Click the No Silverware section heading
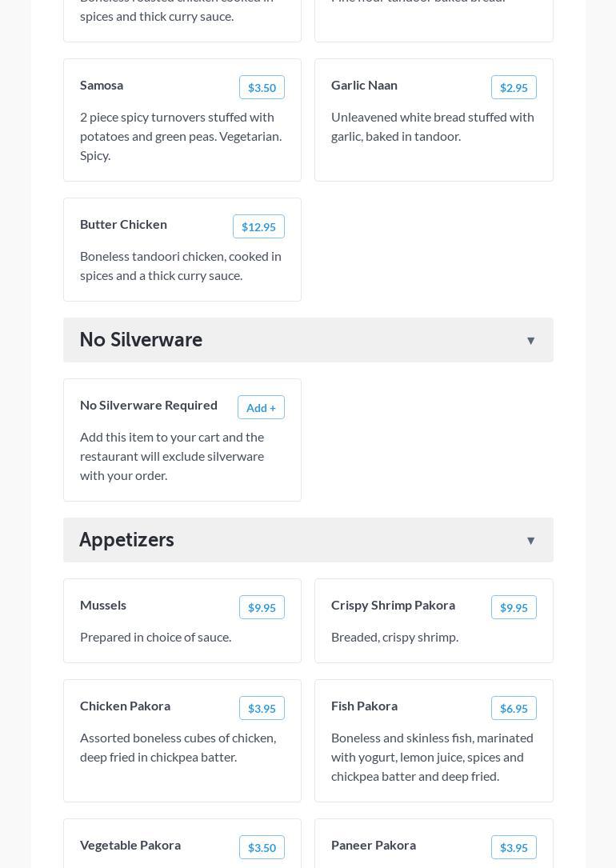616x868 pixels. tap(141, 340)
